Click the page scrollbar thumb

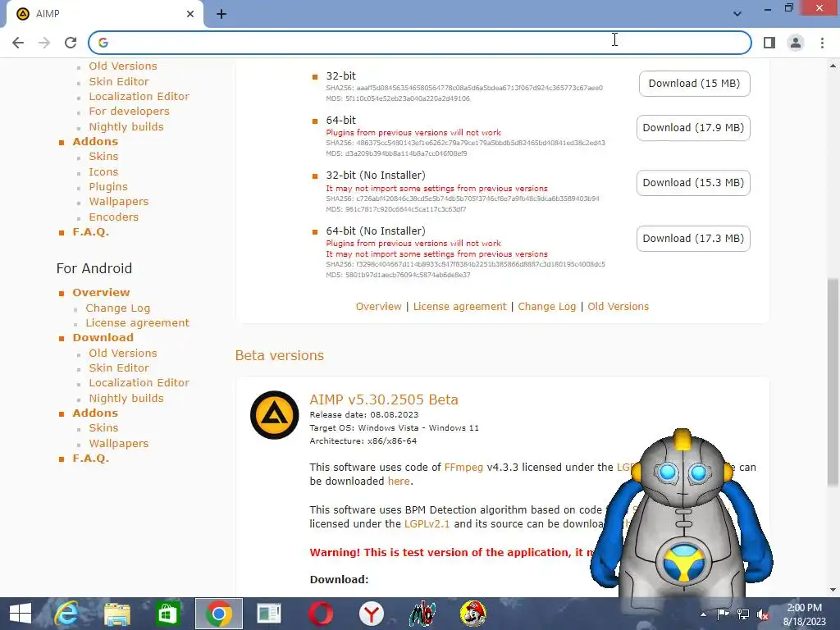click(x=833, y=382)
